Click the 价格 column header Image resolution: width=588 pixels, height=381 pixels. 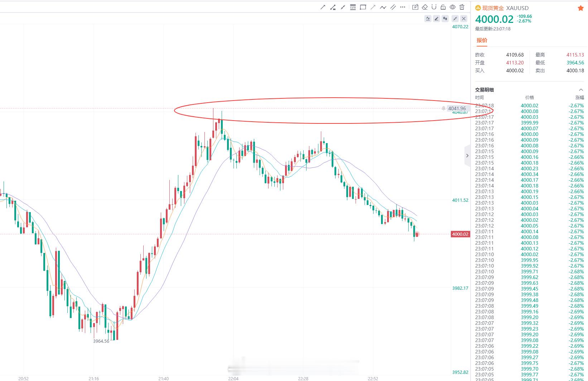529,98
